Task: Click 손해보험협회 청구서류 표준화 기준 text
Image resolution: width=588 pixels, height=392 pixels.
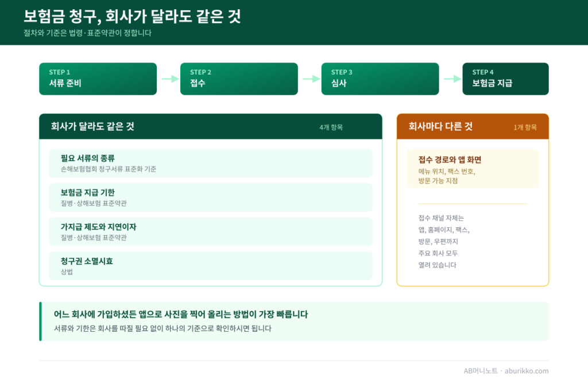Action: [x=109, y=169]
